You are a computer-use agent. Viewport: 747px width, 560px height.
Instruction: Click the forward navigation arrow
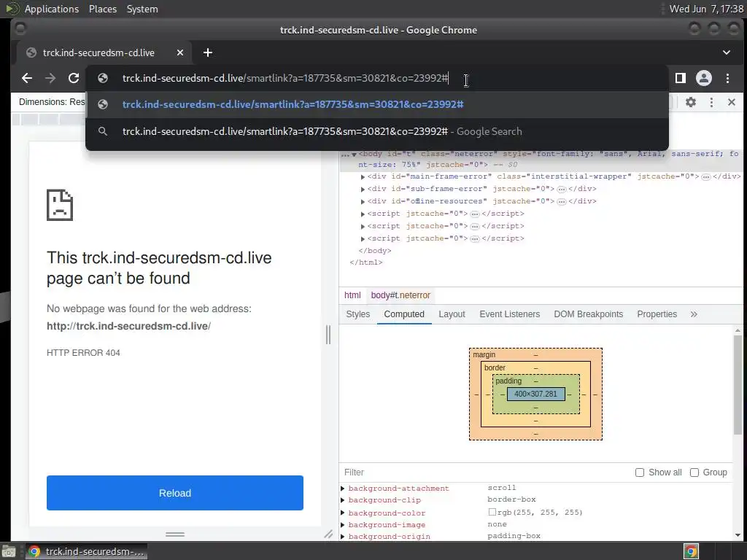(x=50, y=78)
